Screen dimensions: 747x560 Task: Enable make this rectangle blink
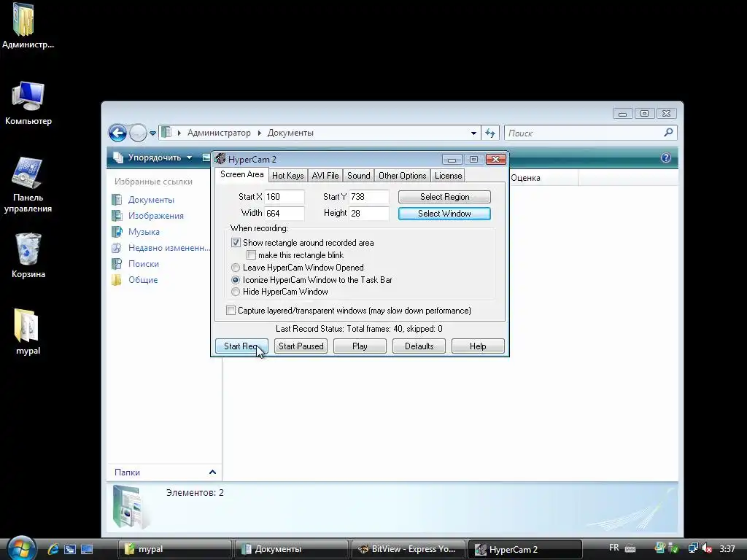pyautogui.click(x=251, y=254)
